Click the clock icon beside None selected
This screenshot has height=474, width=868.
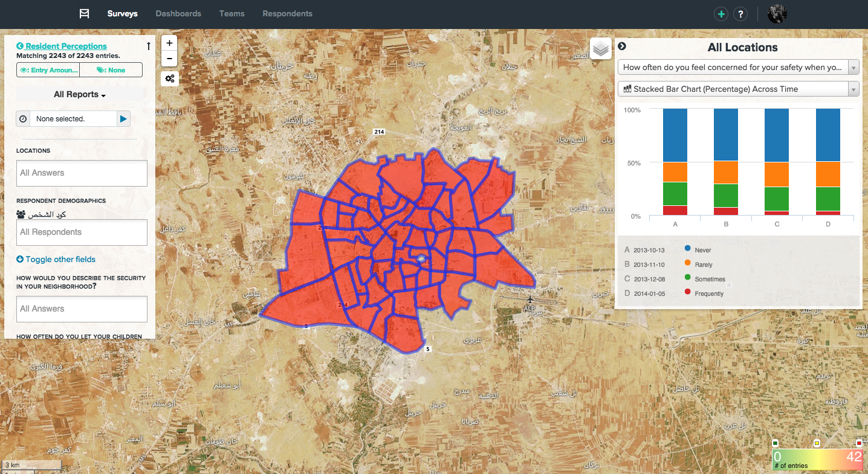(23, 119)
